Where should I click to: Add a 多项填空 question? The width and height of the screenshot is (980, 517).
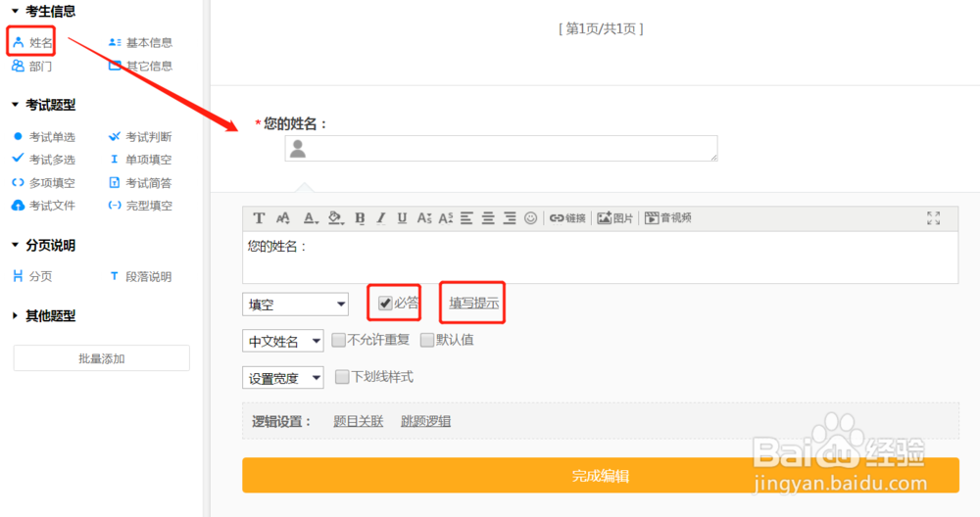click(x=44, y=182)
